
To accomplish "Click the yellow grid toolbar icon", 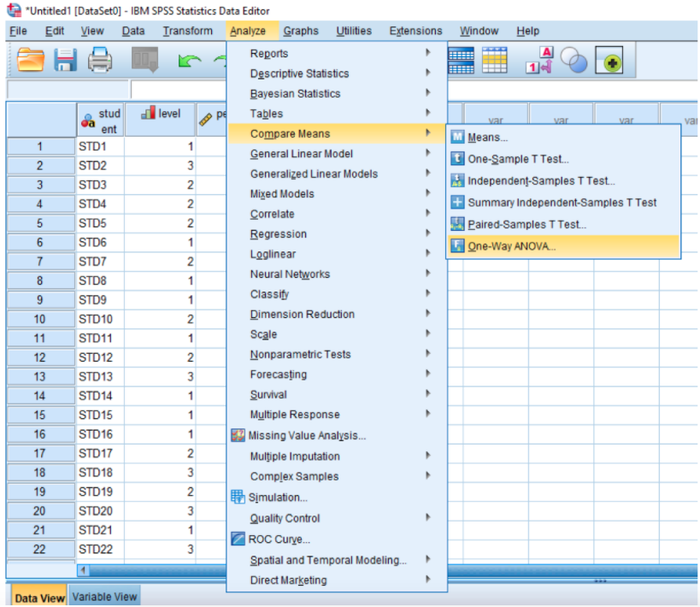I will [495, 60].
